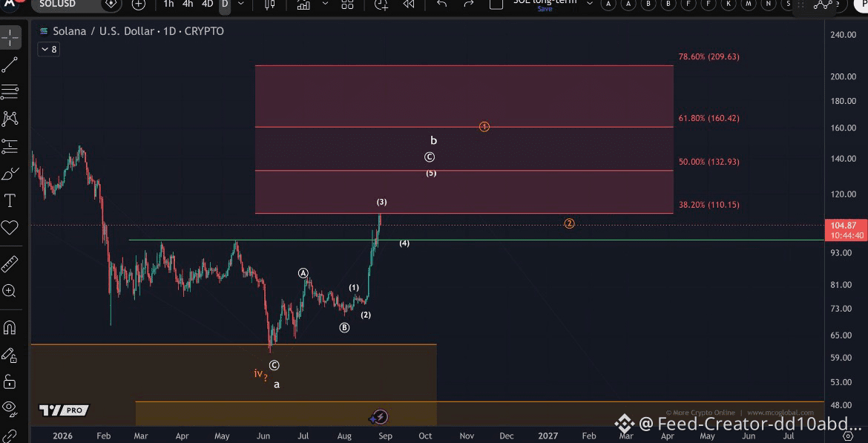Click the Solana logo icon in legend
868x443 pixels.
click(43, 31)
